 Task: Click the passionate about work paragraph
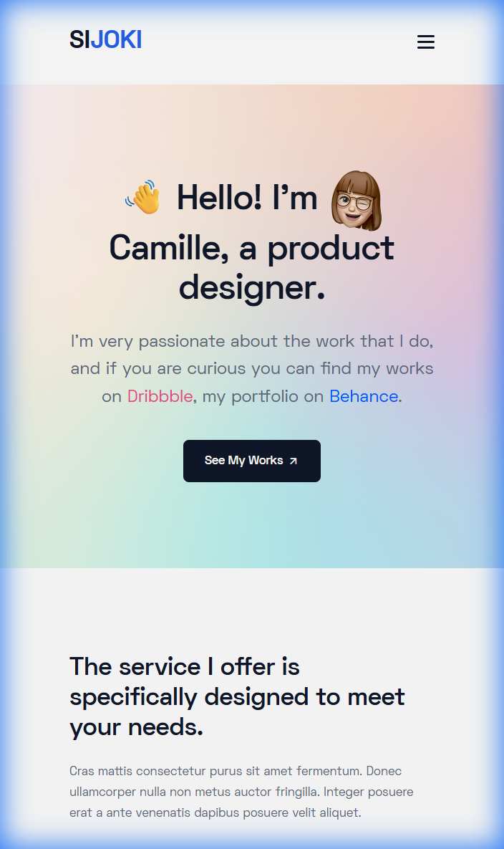(251, 368)
